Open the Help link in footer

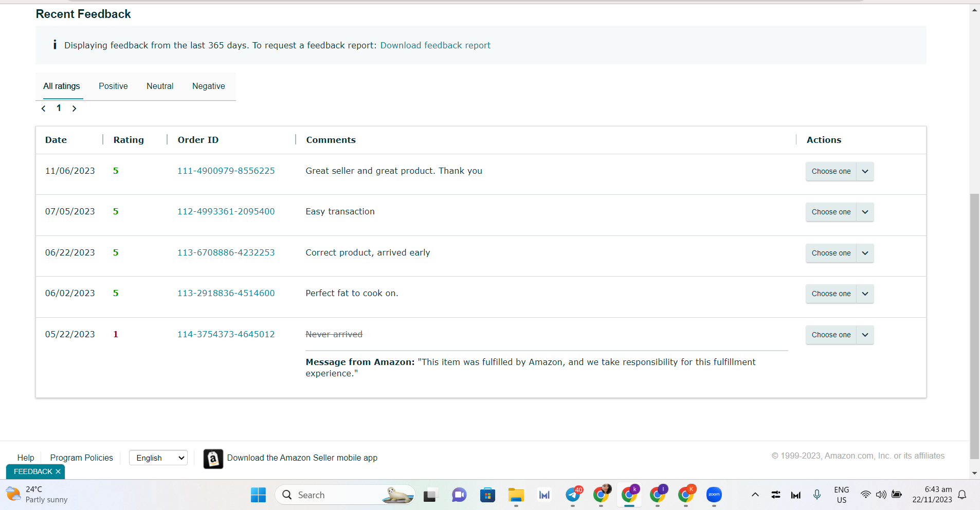click(26, 458)
